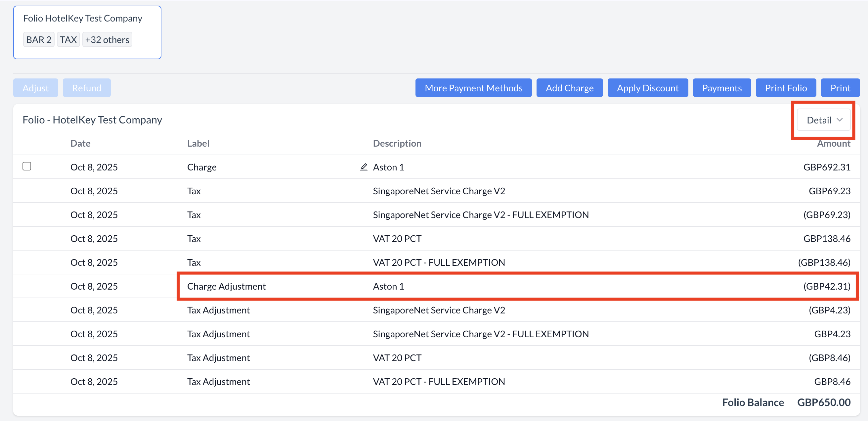Click the chevron arrow in the Detail selector
This screenshot has height=421, width=868.
click(x=839, y=120)
